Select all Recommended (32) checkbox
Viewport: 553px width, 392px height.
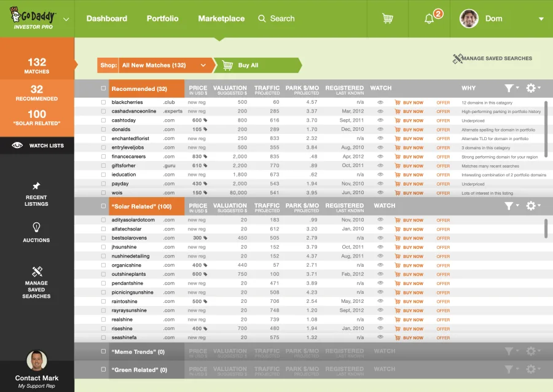click(103, 88)
